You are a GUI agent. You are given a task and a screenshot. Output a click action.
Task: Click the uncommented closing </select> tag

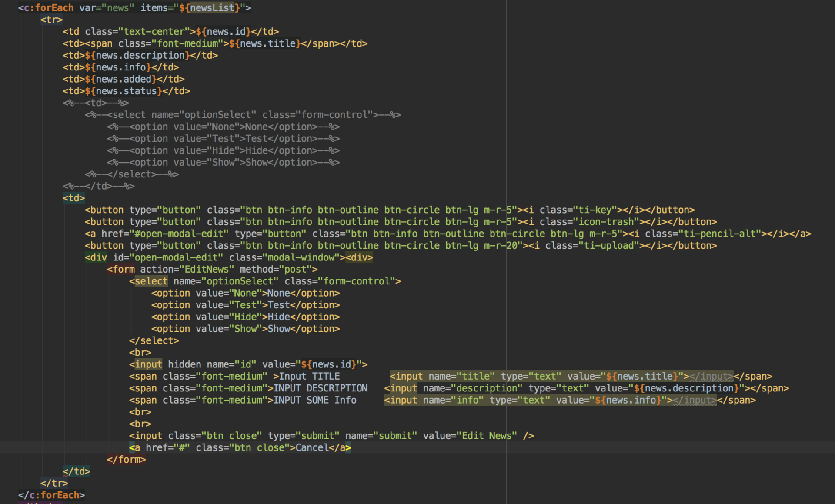[154, 341]
